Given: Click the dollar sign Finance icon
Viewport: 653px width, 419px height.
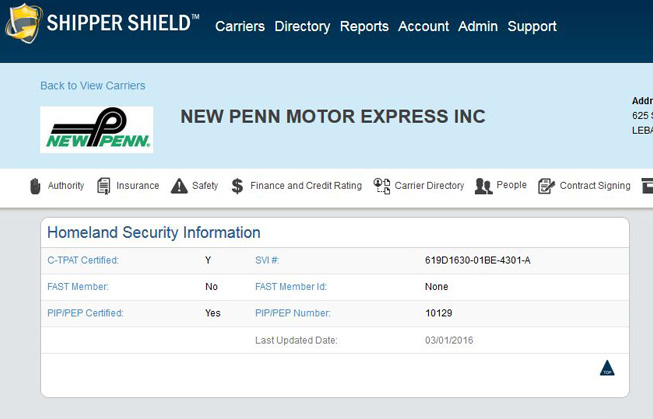Looking at the screenshot, I should click(237, 186).
